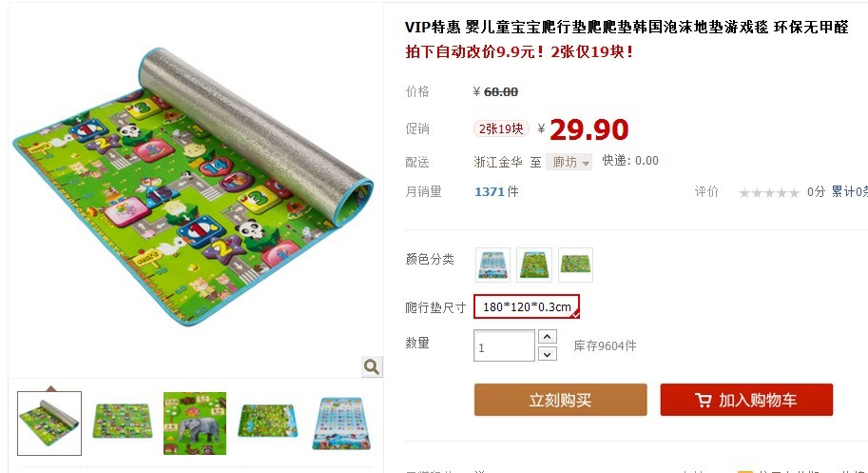This screenshot has width=868, height=473.
Task: Select the 180*120*0.3cm size option
Action: pos(527,306)
